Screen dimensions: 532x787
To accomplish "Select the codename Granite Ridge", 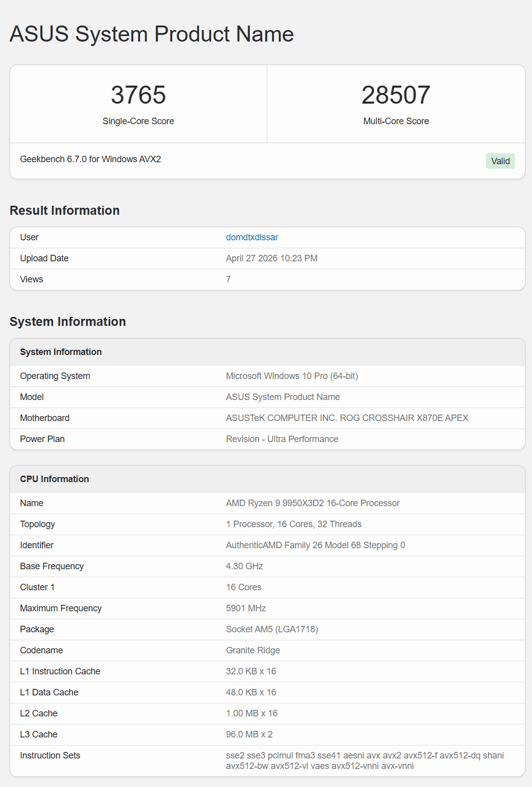I will point(253,650).
